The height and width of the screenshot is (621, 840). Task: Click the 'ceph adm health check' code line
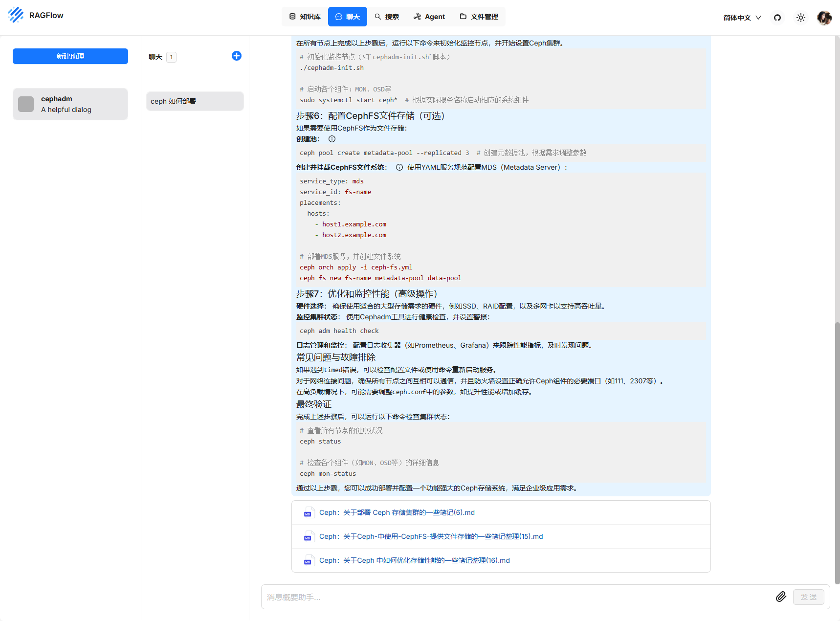pyautogui.click(x=339, y=331)
